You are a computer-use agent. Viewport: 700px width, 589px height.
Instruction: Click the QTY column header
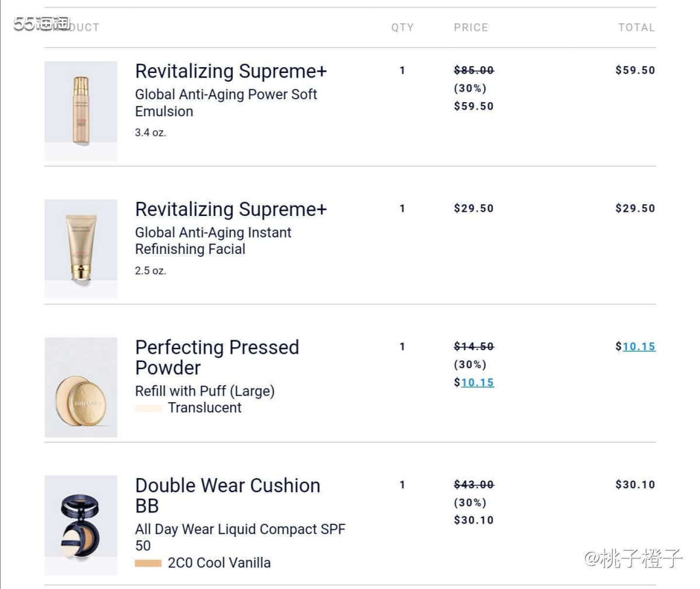(402, 27)
